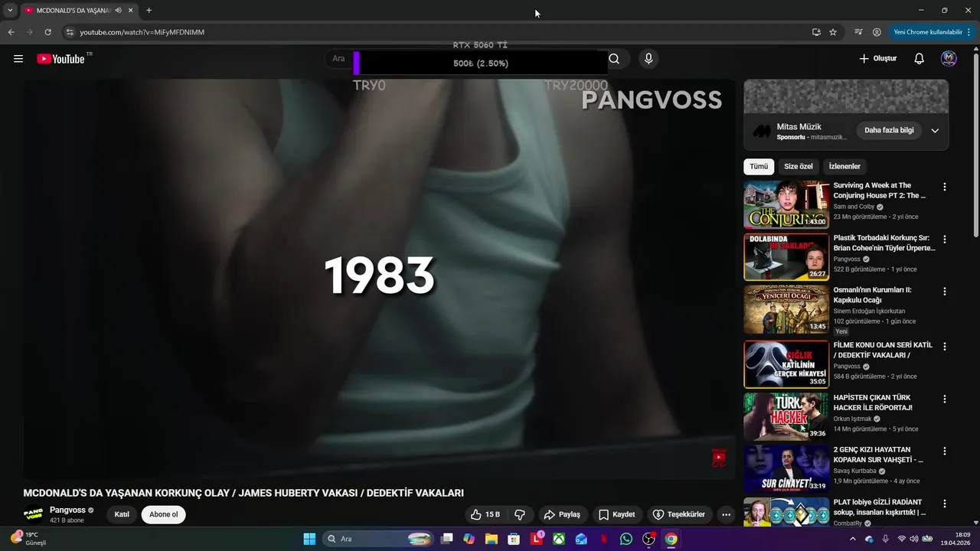Select the İzlenenler filter chip

coord(844,166)
